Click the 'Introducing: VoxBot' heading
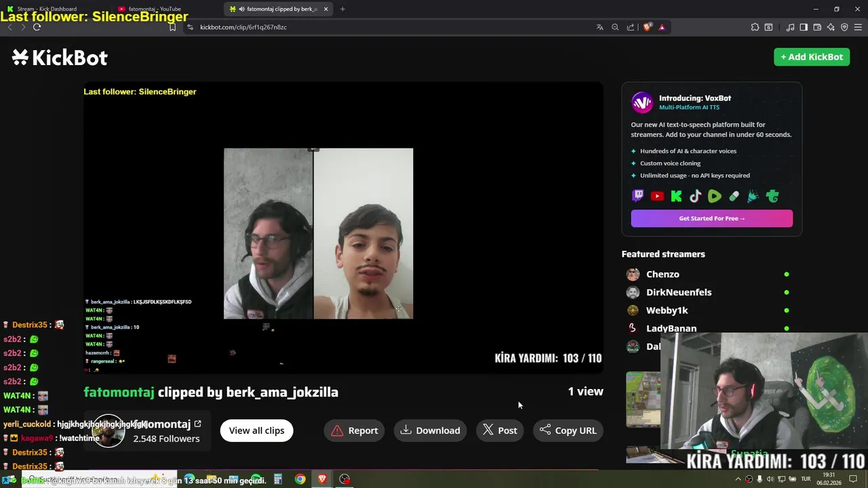This screenshot has width=868, height=488. 694,98
